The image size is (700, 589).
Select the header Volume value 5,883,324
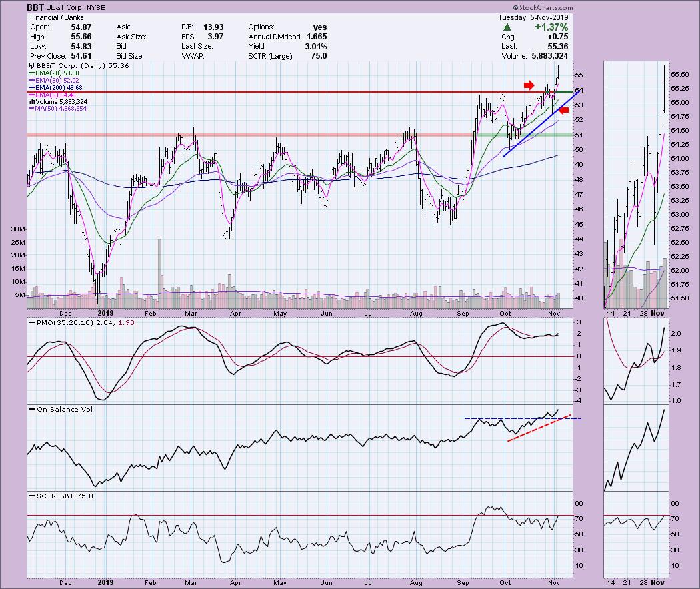(x=550, y=56)
